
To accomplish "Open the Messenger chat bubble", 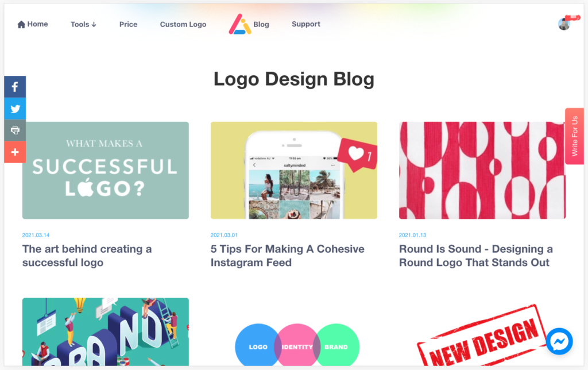I will 559,341.
